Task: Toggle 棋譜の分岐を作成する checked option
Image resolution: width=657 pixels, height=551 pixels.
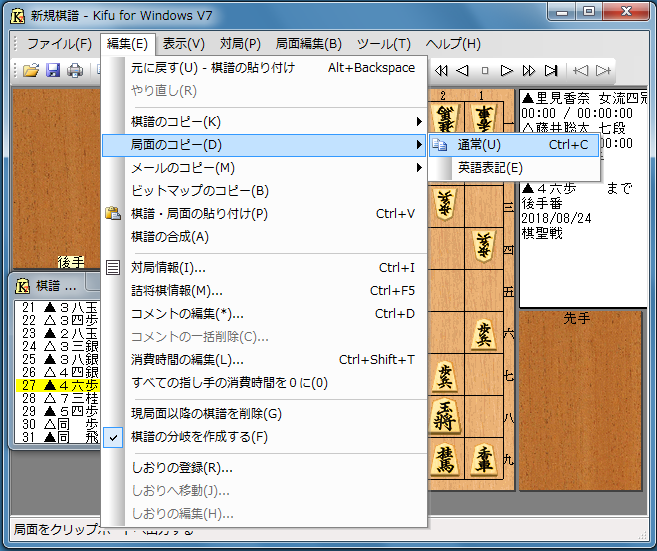Action: 200,437
